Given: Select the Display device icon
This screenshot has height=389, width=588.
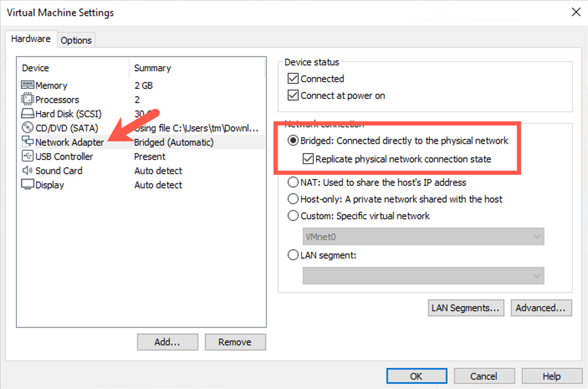Looking at the screenshot, I should point(27,184).
